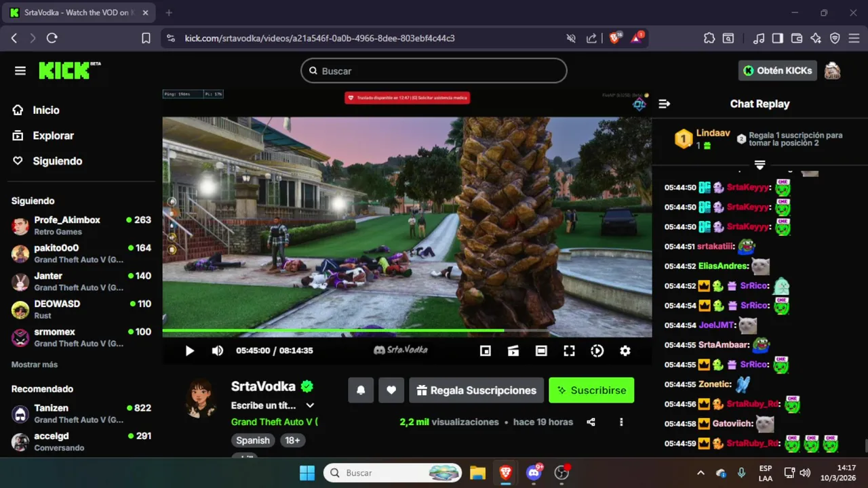Screen dimensions: 868x488
Task: Open Discord from taskbar
Action: (x=534, y=472)
